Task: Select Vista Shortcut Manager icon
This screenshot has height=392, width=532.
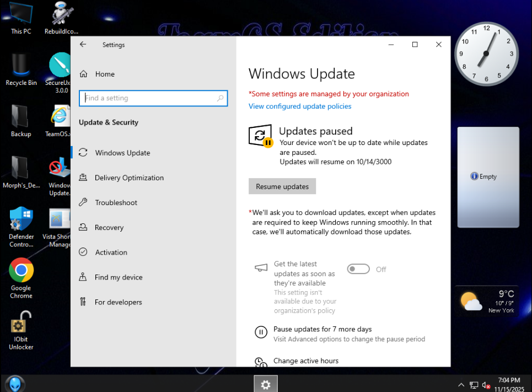Action: [57, 228]
